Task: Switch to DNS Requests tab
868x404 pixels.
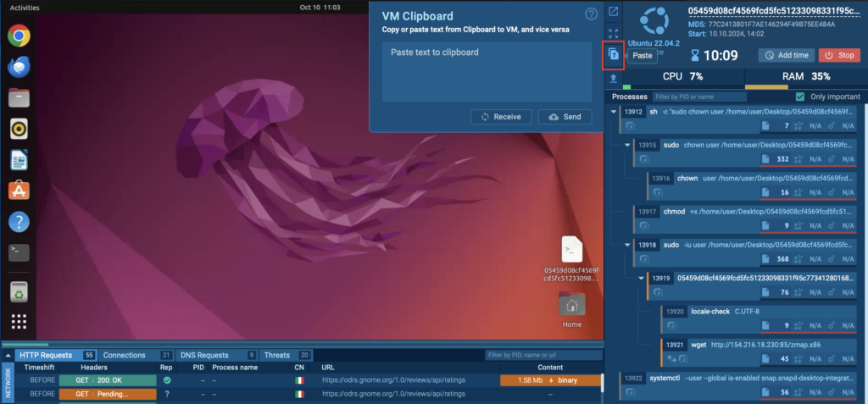Action: coord(217,355)
